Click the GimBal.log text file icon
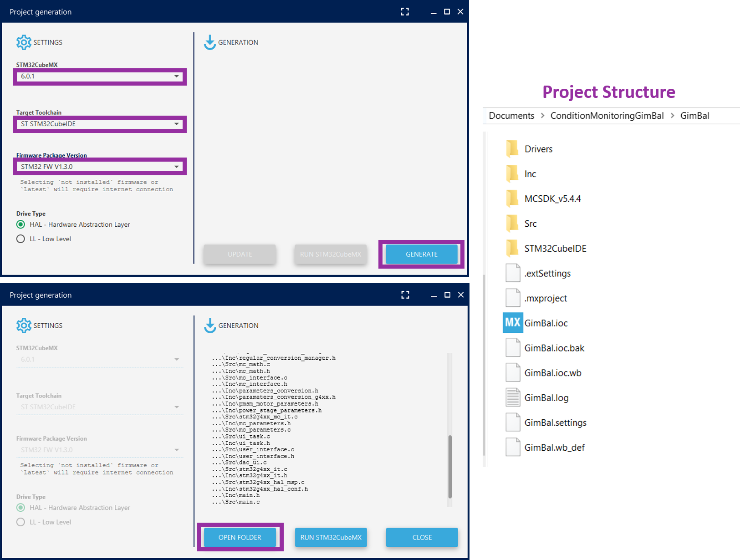This screenshot has height=560, width=740. 513,397
